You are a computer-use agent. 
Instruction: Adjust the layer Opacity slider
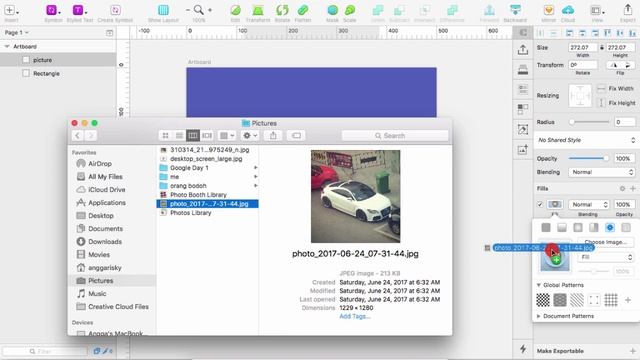pyautogui.click(x=589, y=158)
